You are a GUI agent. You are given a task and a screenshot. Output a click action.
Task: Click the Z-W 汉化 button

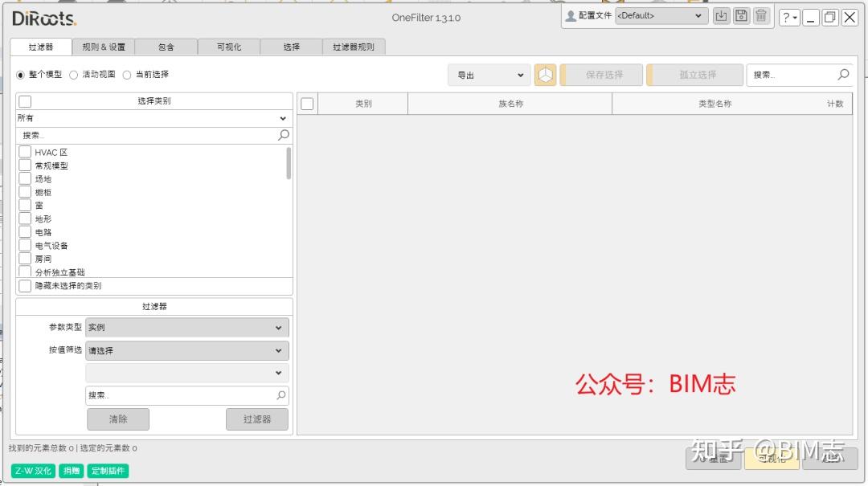click(32, 471)
